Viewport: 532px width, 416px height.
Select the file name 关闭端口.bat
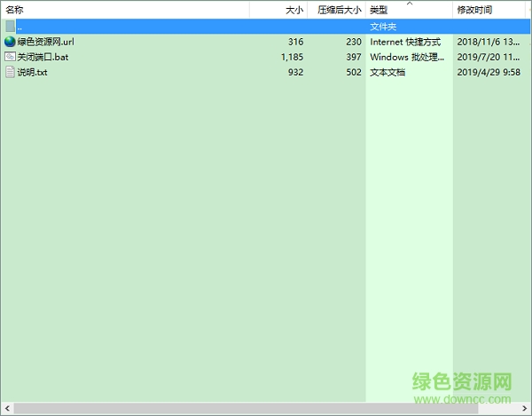pos(43,57)
